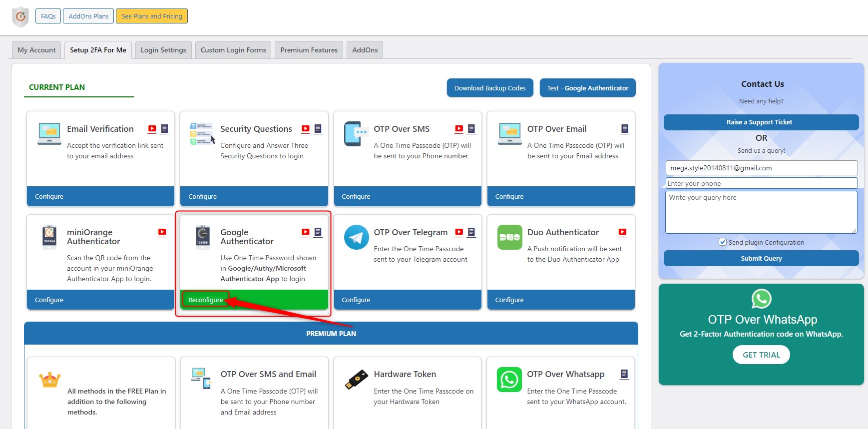Image resolution: width=868 pixels, height=429 pixels.
Task: Reconfigure Google Authenticator
Action: pos(206,300)
